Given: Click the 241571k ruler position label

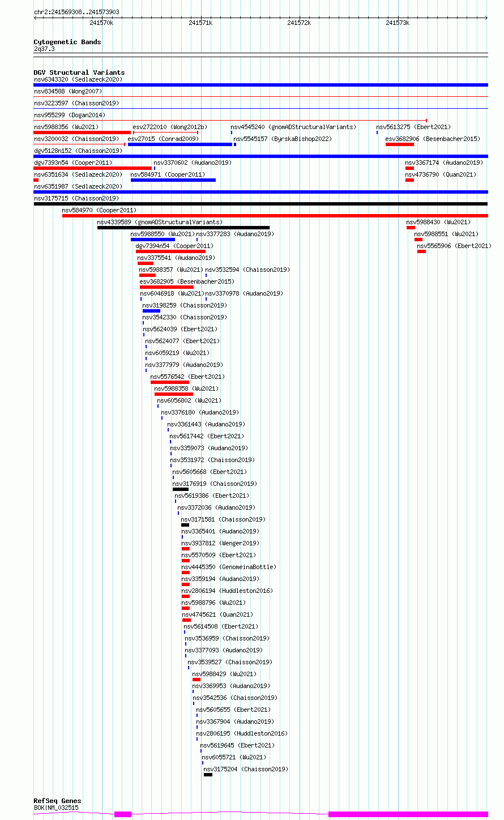Looking at the screenshot, I should tap(200, 23).
